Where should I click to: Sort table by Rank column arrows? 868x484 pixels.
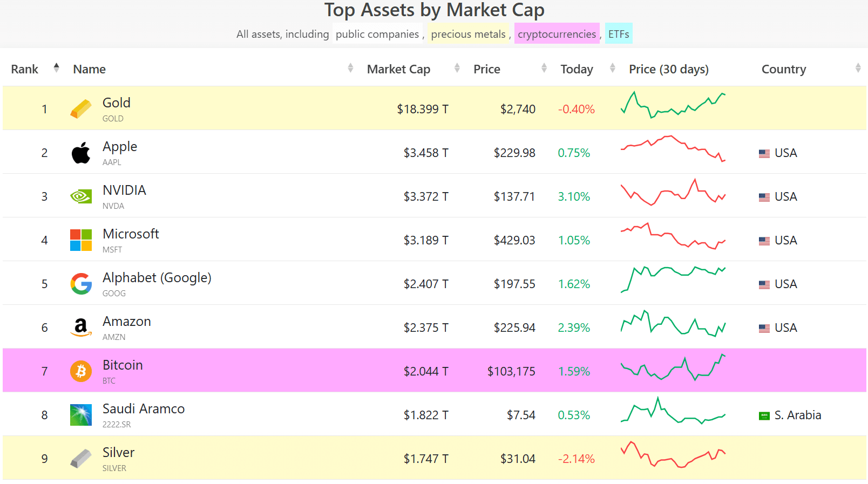click(56, 68)
